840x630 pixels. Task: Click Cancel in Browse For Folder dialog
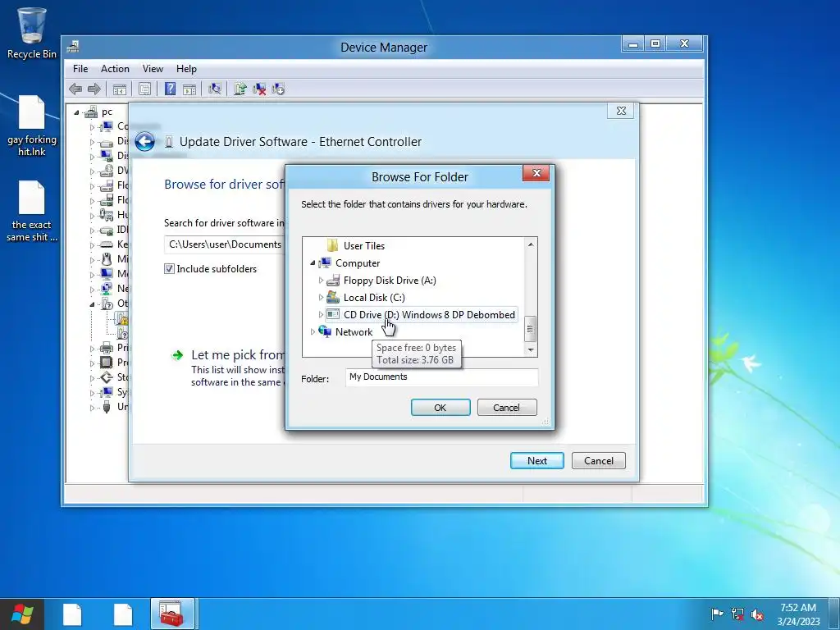(x=506, y=407)
